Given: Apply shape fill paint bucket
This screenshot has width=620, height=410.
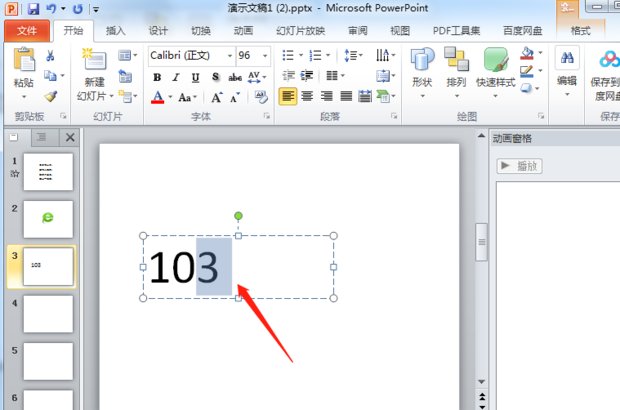Looking at the screenshot, I should point(527,53).
